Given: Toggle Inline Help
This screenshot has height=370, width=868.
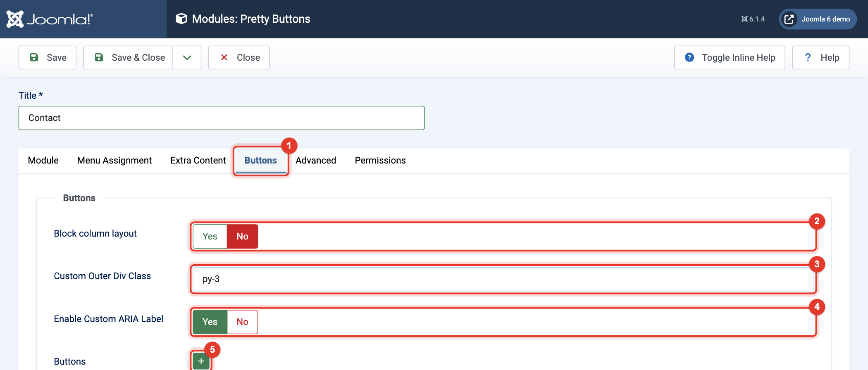Looking at the screenshot, I should click(x=730, y=57).
